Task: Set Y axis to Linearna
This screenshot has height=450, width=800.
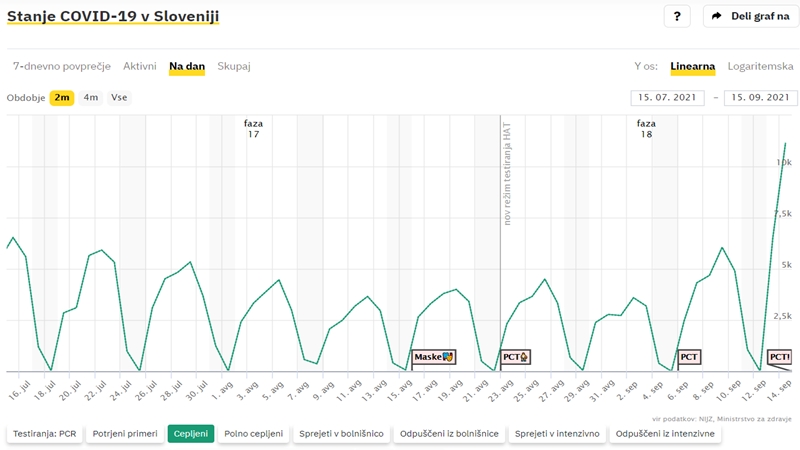Action: point(692,66)
